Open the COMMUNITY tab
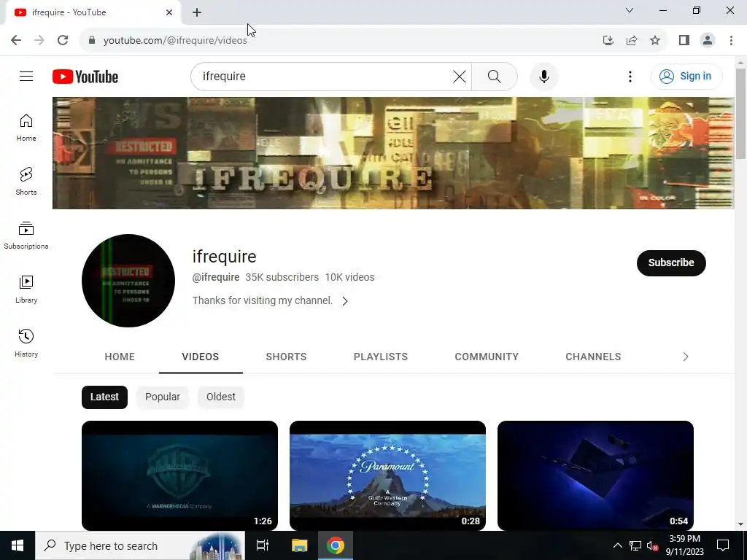Viewport: 747px width, 560px height. pos(487,357)
